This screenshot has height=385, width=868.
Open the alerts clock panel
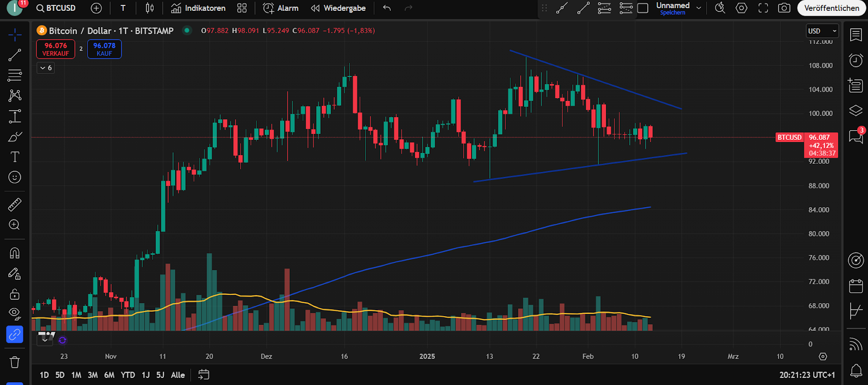[x=856, y=60]
